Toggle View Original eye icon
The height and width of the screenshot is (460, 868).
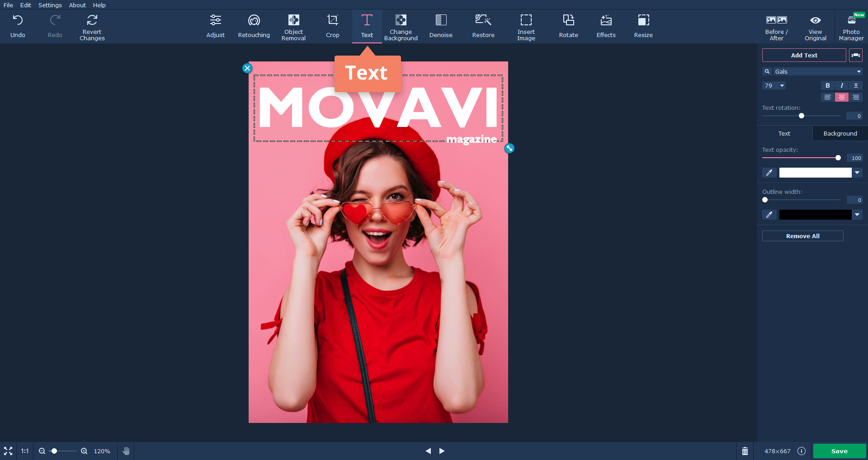click(816, 20)
